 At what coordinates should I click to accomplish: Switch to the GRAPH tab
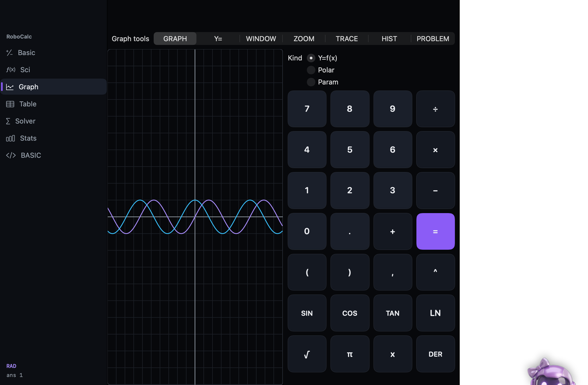point(175,39)
